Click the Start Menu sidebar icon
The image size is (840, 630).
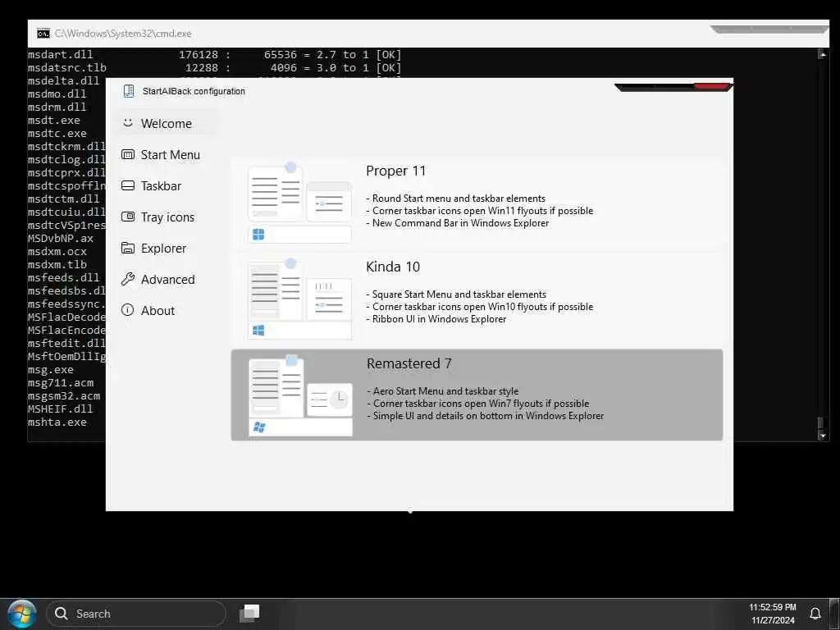click(127, 154)
